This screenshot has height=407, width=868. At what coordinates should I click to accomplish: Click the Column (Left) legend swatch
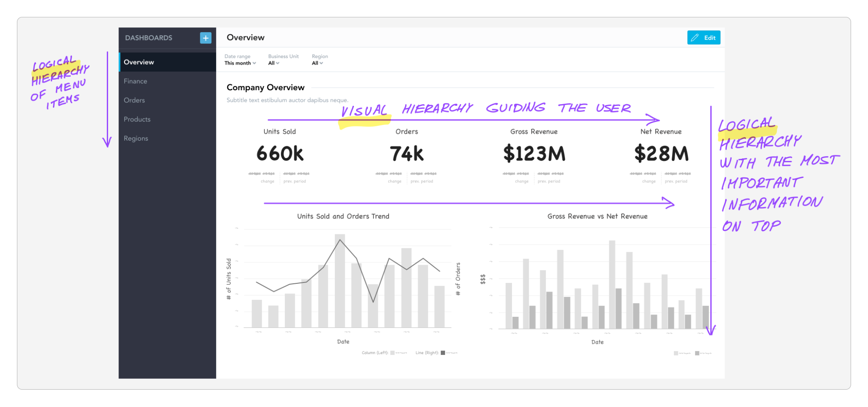point(393,353)
